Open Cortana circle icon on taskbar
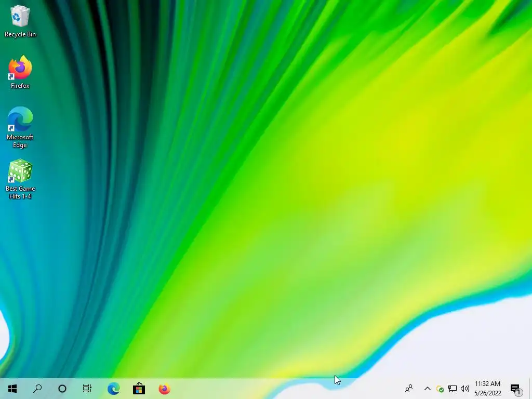 click(62, 389)
